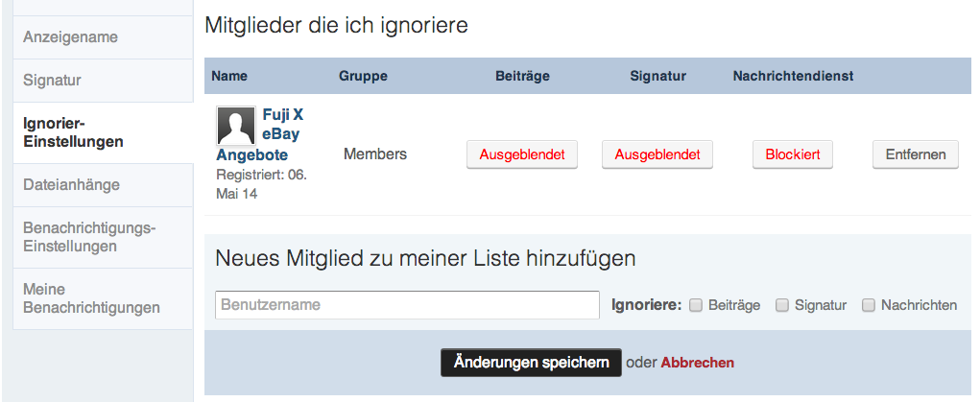This screenshot has width=980, height=402.
Task: Click the Nachrichtendienst column header
Action: (x=793, y=76)
